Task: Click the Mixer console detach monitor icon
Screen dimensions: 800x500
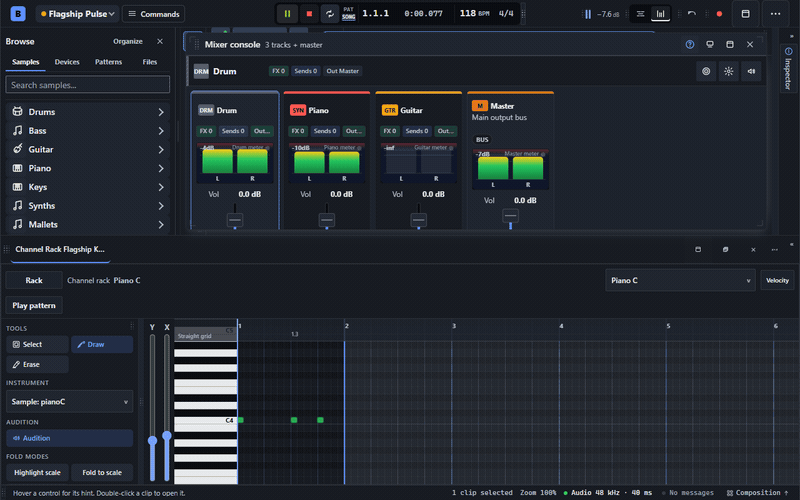Action: tap(710, 44)
